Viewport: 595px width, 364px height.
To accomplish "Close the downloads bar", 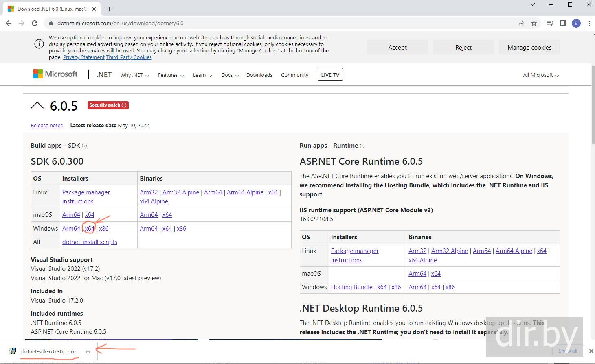I will (591, 351).
